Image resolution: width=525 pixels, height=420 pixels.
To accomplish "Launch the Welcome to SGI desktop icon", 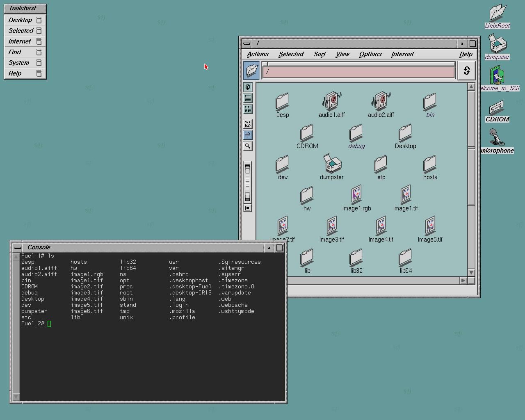I will [x=499, y=79].
